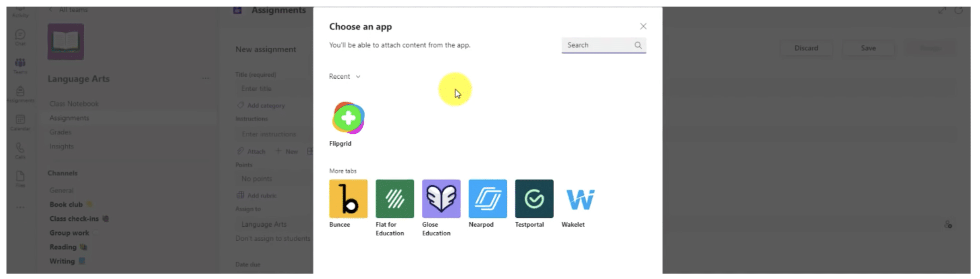Click Add rubric button

[x=257, y=195]
